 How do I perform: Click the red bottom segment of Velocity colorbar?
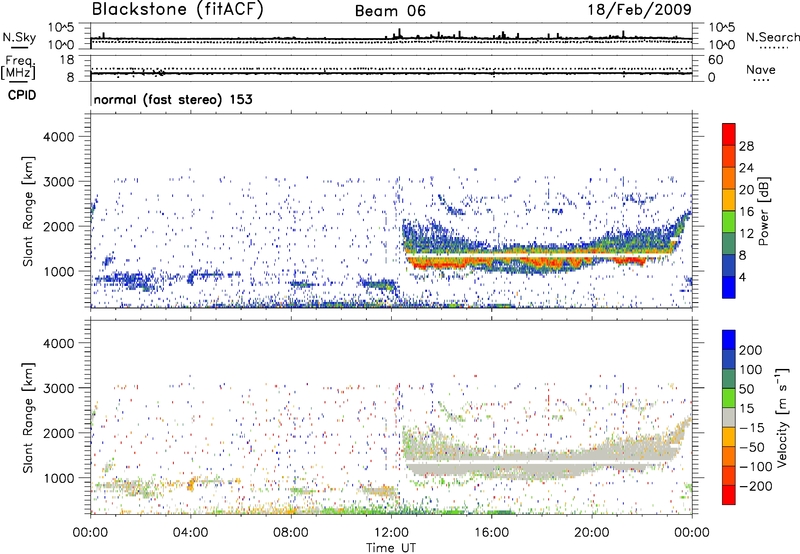[729, 495]
